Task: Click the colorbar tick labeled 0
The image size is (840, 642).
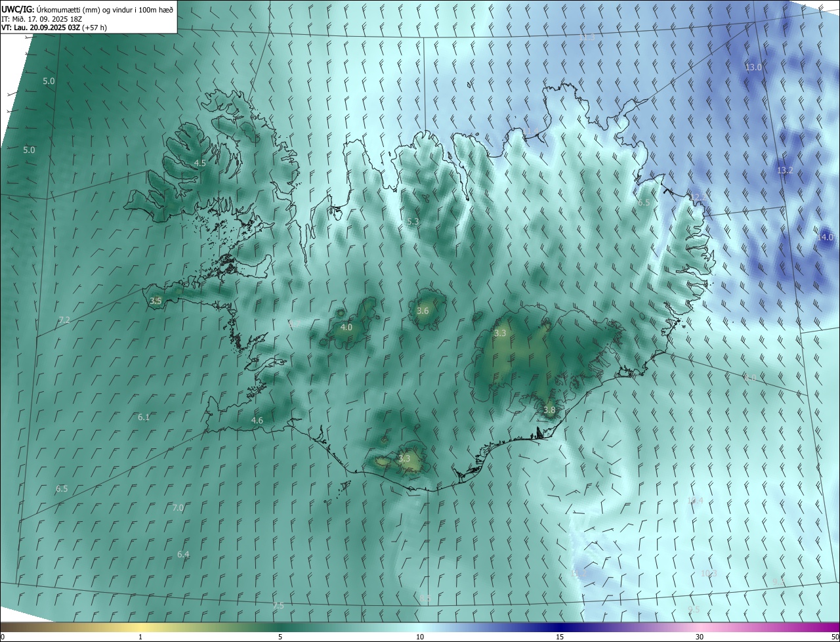Action: (x=3, y=637)
